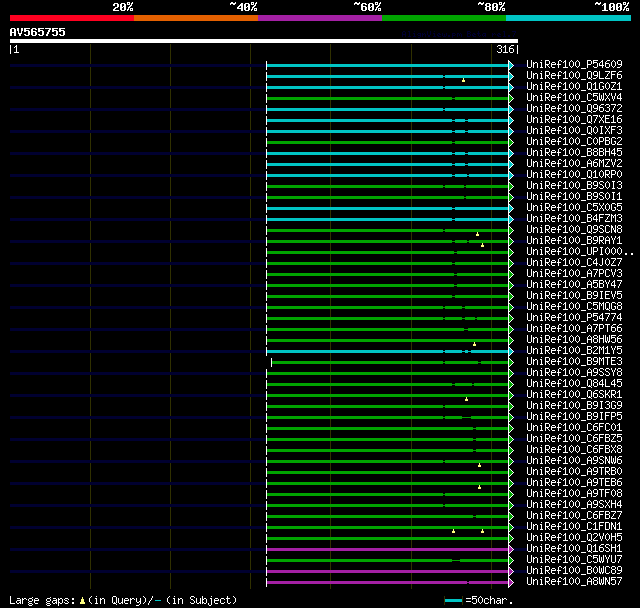
Task: Click the yellow gap marker on the A9SNW6 row
Action: [x=479, y=465]
